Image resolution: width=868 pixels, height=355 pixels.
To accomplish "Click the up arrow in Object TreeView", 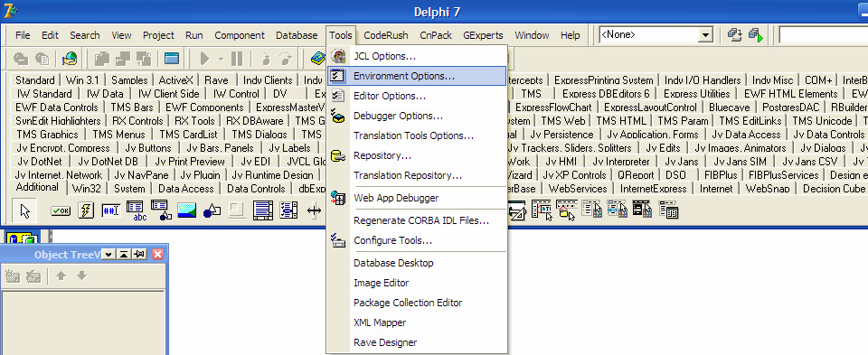I will 61,276.
